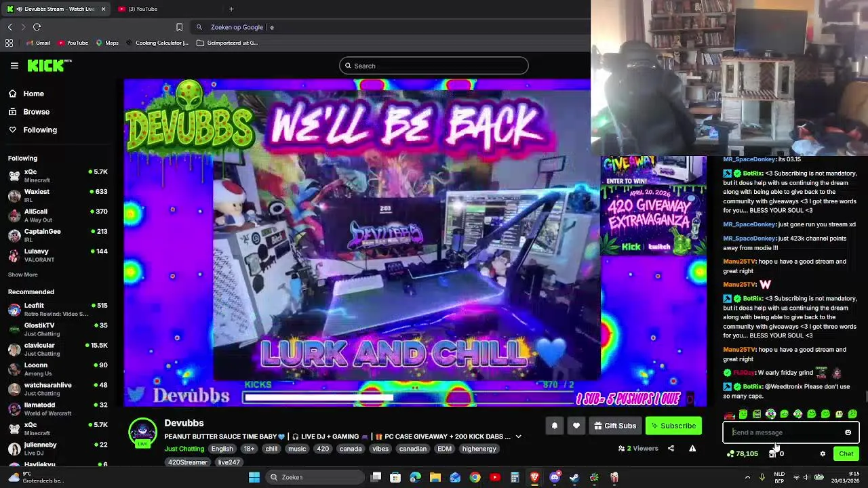Open the emoji picker in chat box
Image resolution: width=868 pixels, height=488 pixels.
tap(848, 432)
